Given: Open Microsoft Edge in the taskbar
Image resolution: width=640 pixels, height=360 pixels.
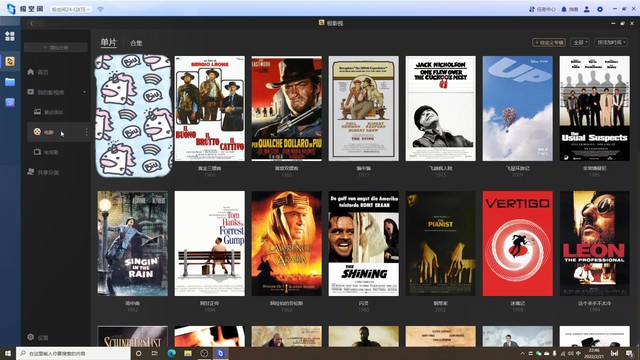Looking at the screenshot, I should point(171,353).
